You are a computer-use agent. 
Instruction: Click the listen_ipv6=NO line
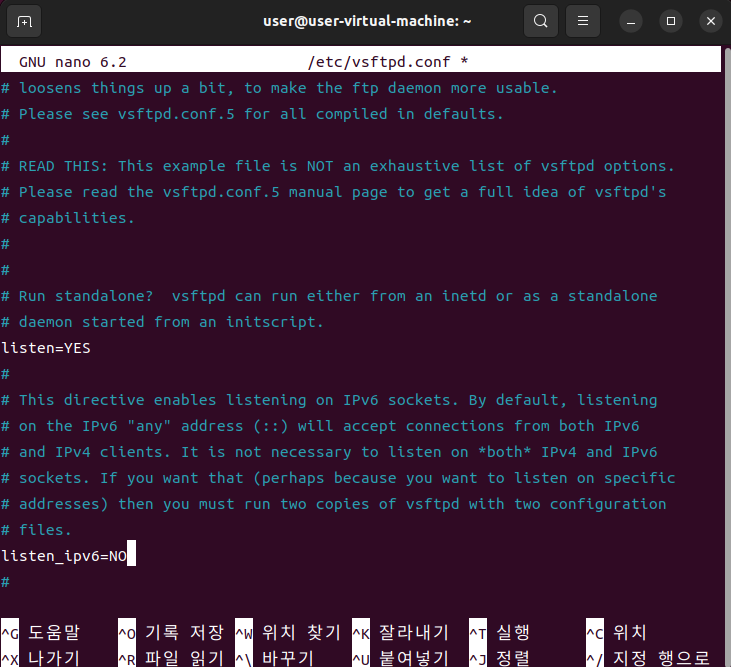tap(64, 556)
